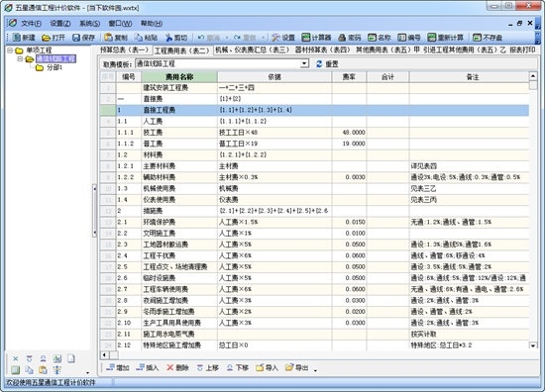545x392 pixels.
Task: Click the 设置 settings tools icon
Action: click(x=275, y=38)
